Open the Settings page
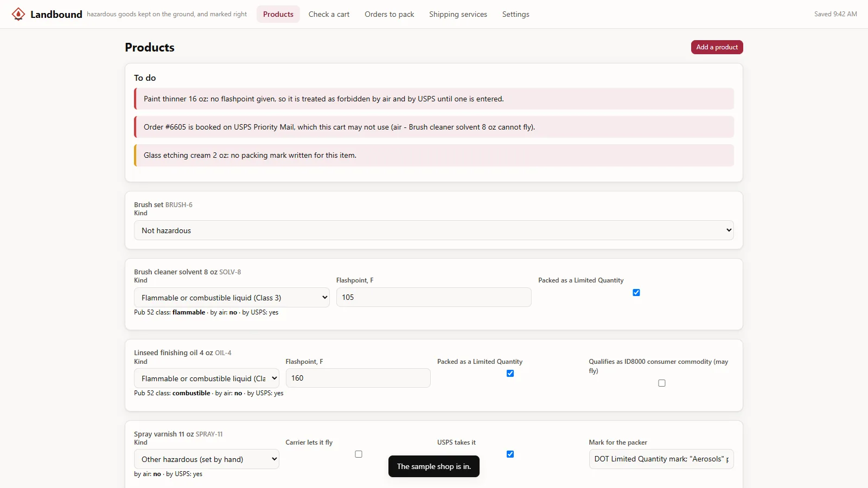Image resolution: width=868 pixels, height=488 pixels. 515,14
